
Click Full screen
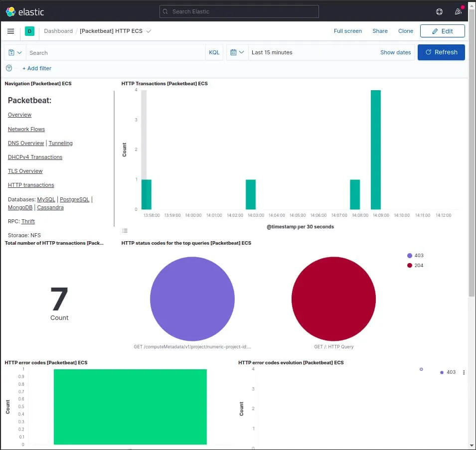[347, 31]
